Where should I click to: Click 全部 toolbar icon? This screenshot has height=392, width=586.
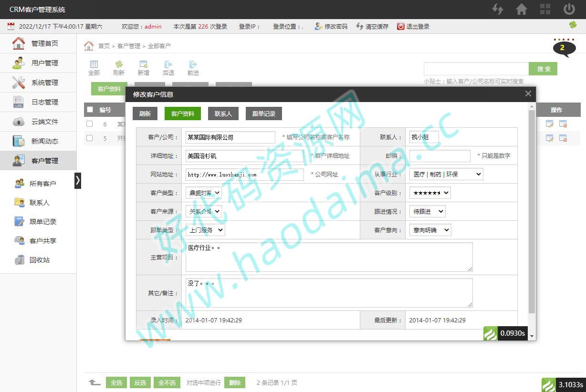point(94,68)
